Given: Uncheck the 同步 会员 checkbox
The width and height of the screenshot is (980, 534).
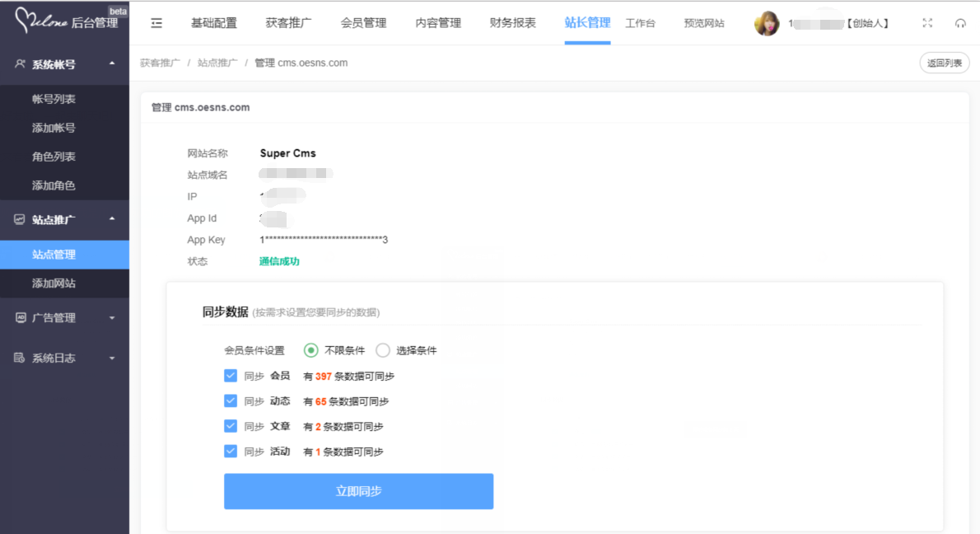Looking at the screenshot, I should tap(231, 376).
